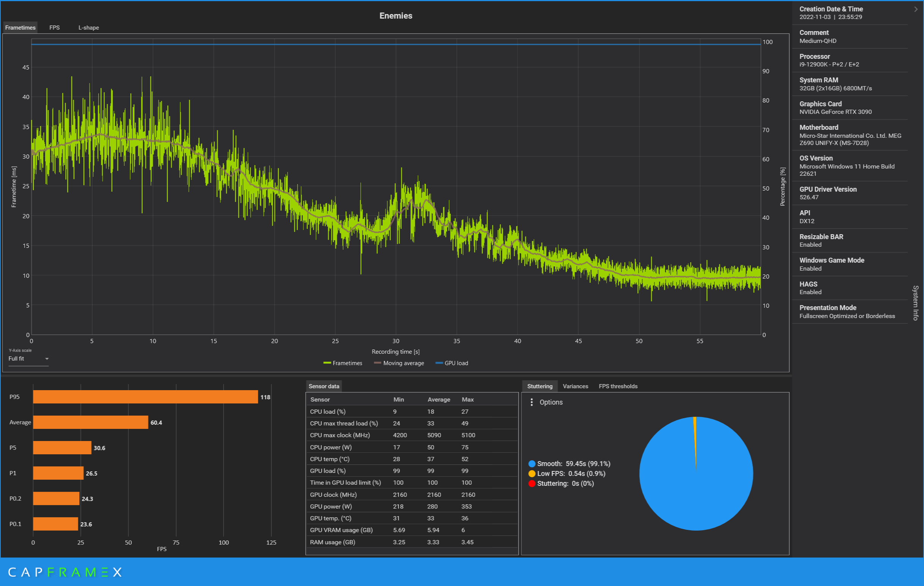
Task: Click the P95 orange bar
Action: [x=145, y=397]
